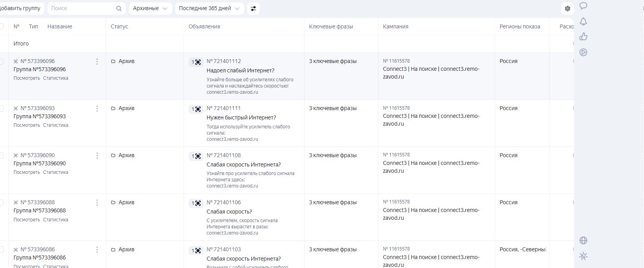This screenshot has height=268, width=644.
Task: Click the thumbs-up feedback icon
Action: click(583, 37)
